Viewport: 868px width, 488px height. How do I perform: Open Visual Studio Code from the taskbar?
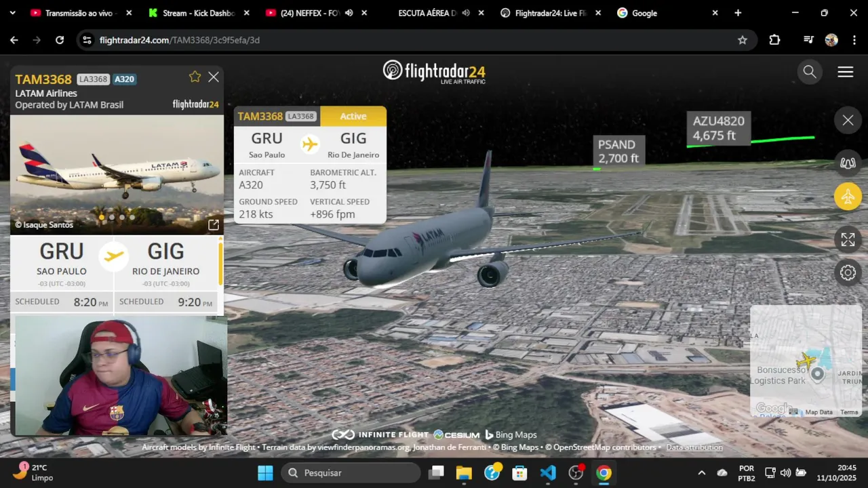[548, 472]
